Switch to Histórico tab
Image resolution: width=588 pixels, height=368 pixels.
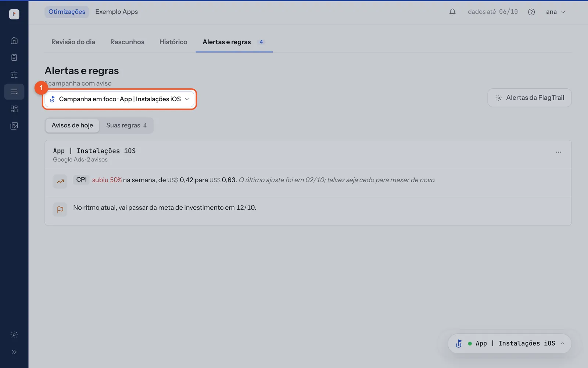coord(173,42)
